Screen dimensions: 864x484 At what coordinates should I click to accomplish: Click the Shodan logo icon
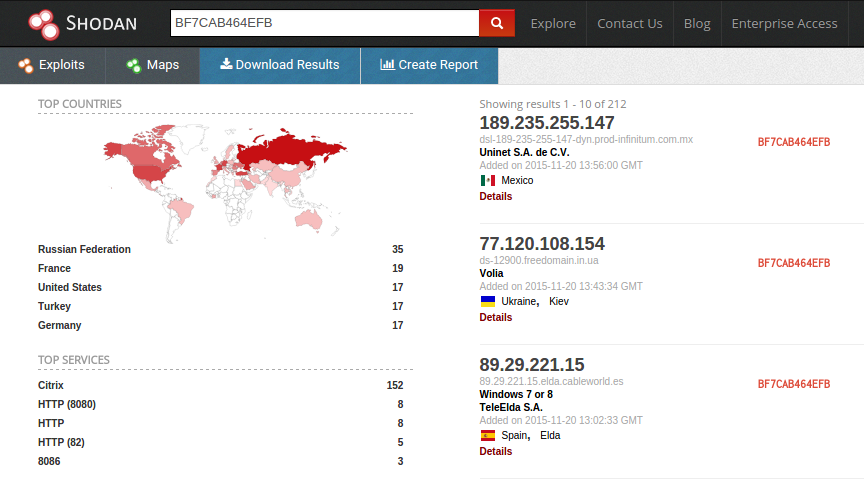pos(44,24)
